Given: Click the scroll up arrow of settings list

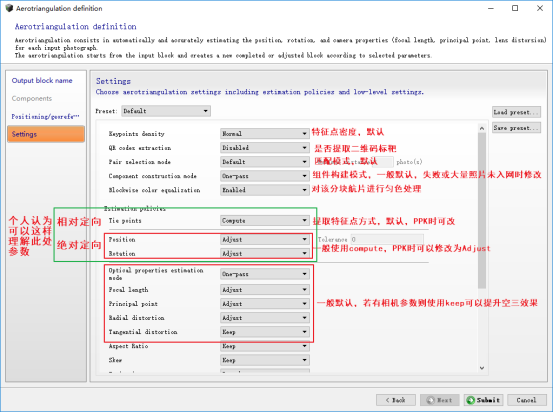Looking at the screenshot, I should pos(482,128).
